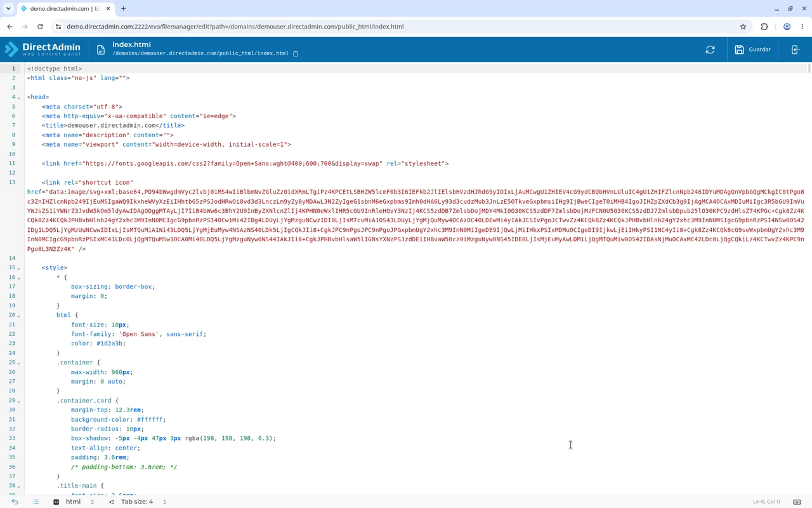This screenshot has width=812, height=508.
Task: Click the DirectAdmin logo
Action: click(x=43, y=50)
